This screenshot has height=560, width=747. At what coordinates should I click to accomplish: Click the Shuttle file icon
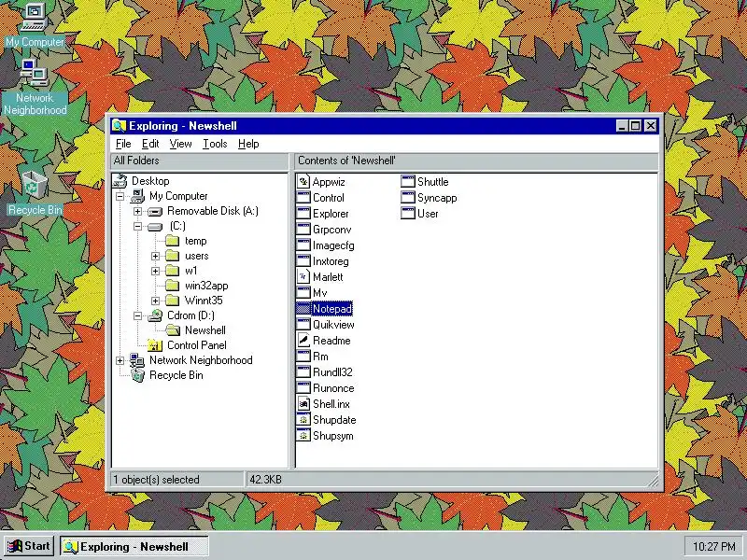408,181
